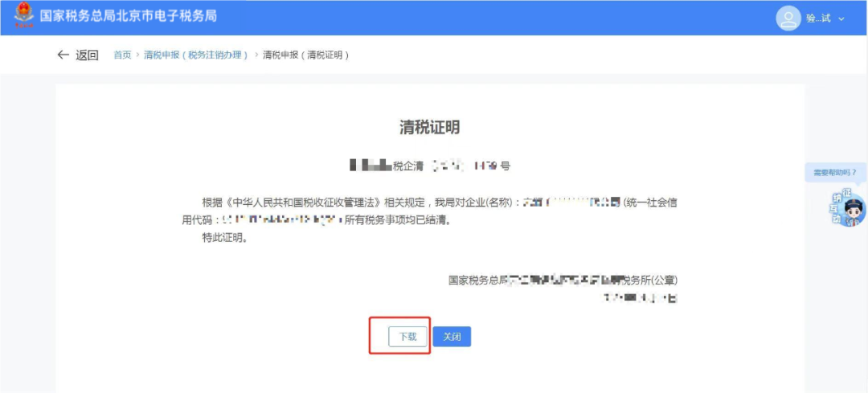Click the chevron before 清税申报(清税证明)

(256, 55)
